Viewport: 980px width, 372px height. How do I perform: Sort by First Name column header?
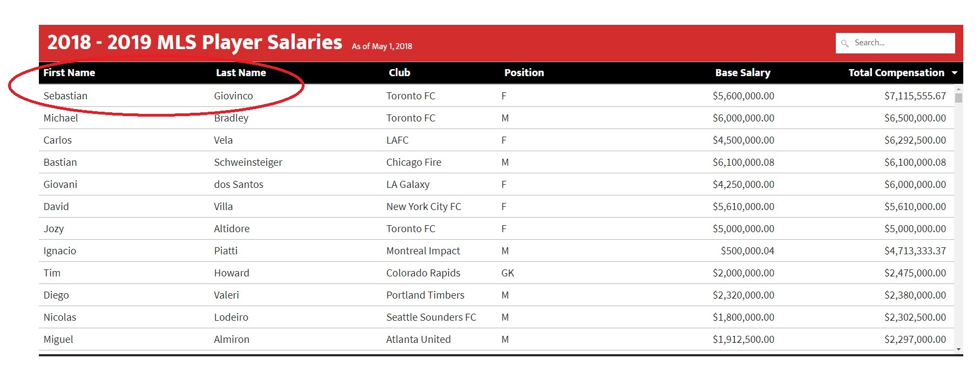69,73
